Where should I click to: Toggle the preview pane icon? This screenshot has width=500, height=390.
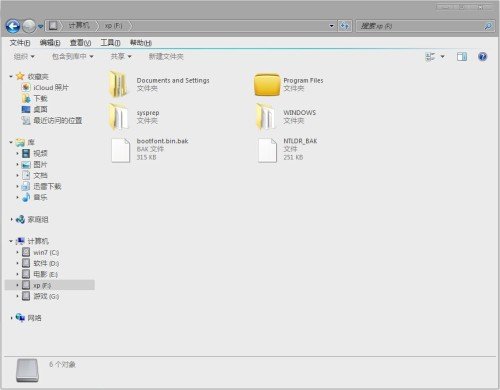click(x=462, y=57)
